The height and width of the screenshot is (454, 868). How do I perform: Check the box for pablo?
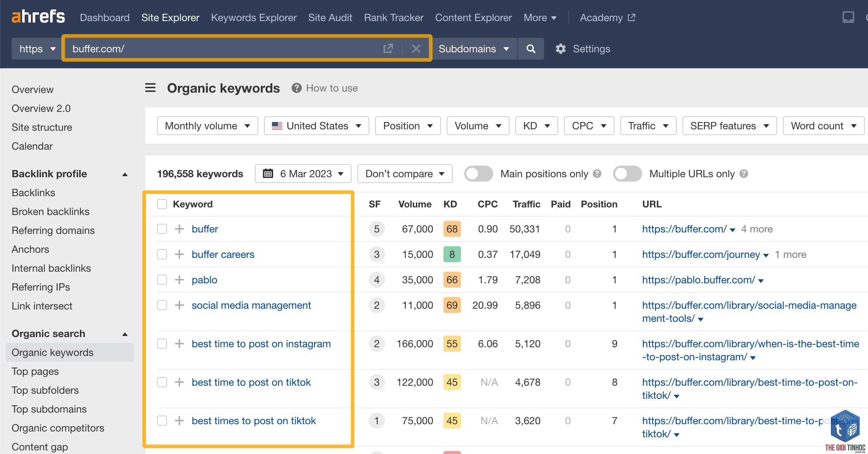tap(162, 280)
